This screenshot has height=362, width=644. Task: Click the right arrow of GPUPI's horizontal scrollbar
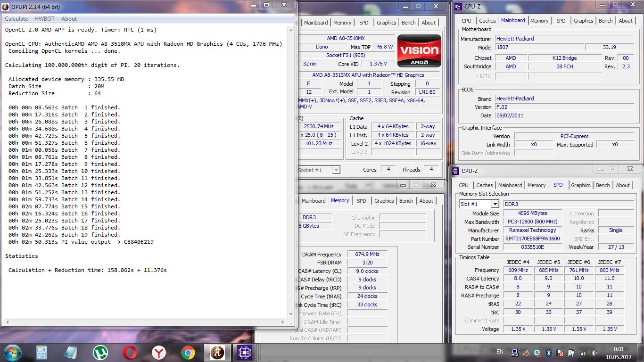coord(283,322)
